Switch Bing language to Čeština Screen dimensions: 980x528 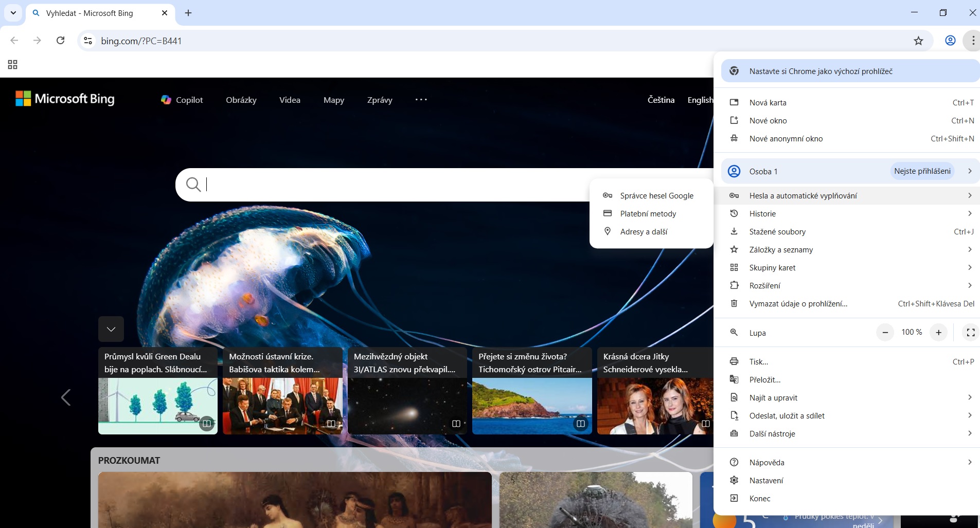coord(661,100)
